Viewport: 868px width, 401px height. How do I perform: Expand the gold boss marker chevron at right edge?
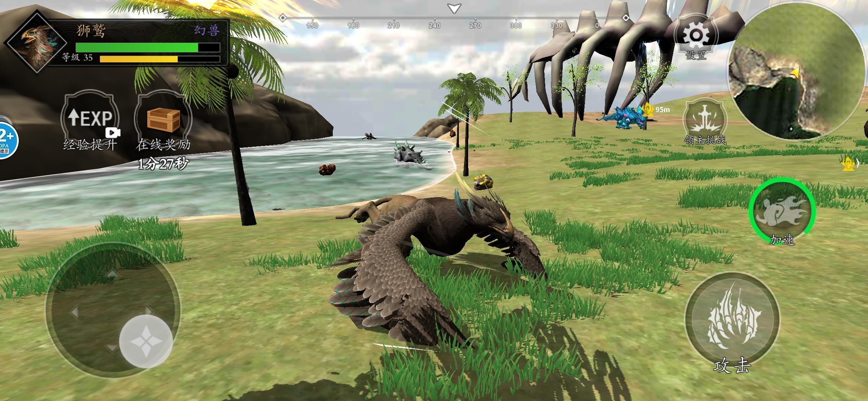858,163
